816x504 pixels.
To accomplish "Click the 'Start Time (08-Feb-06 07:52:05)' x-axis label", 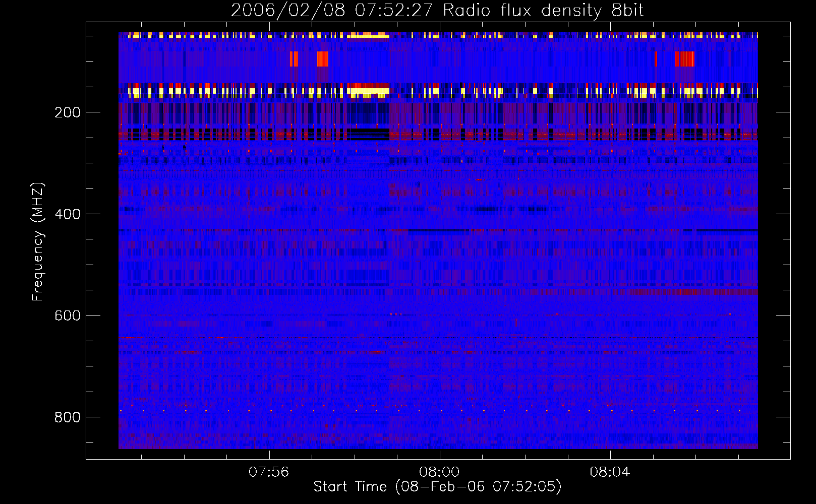I will [437, 486].
